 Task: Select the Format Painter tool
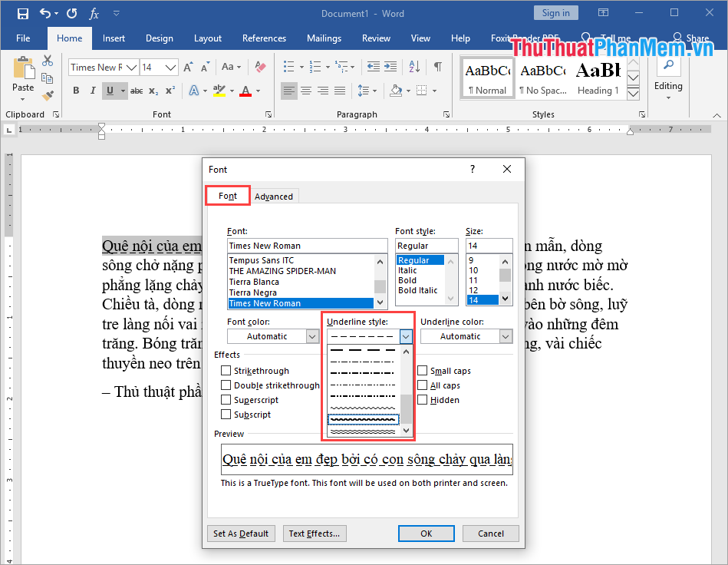[46, 94]
